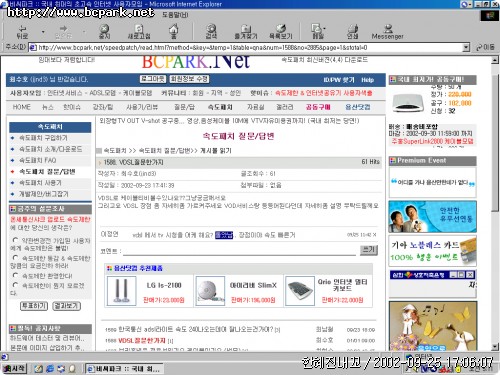Stop page loading with 중지 icon
Viewport: 500px width, 375px height.
pyautogui.click(x=105, y=32)
